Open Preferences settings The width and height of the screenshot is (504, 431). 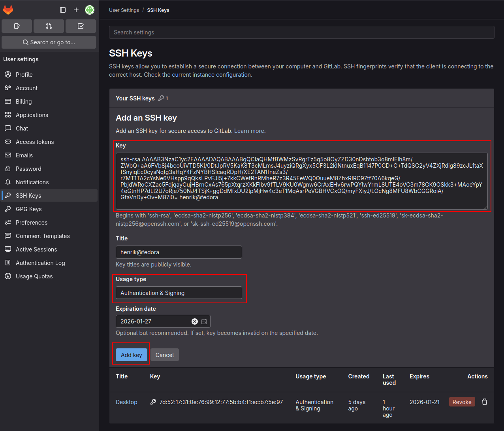pos(49,222)
